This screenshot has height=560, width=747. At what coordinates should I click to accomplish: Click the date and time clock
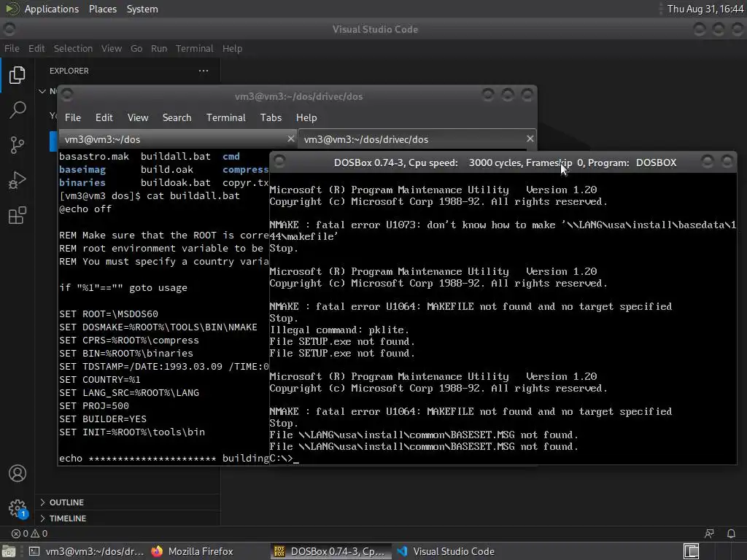705,9
